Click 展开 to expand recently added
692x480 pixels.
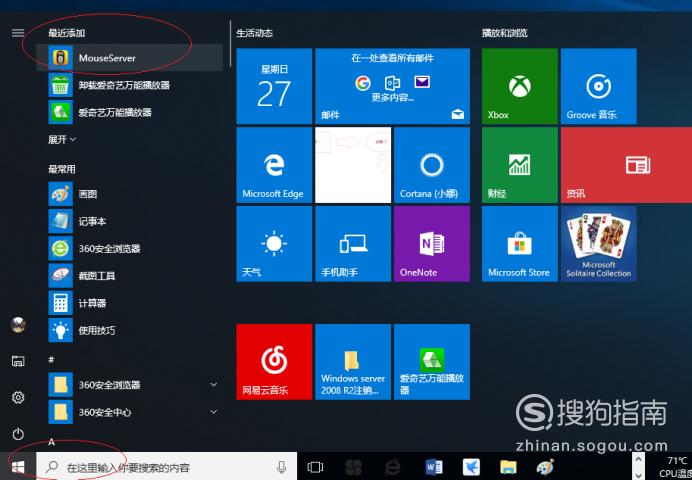[62, 139]
